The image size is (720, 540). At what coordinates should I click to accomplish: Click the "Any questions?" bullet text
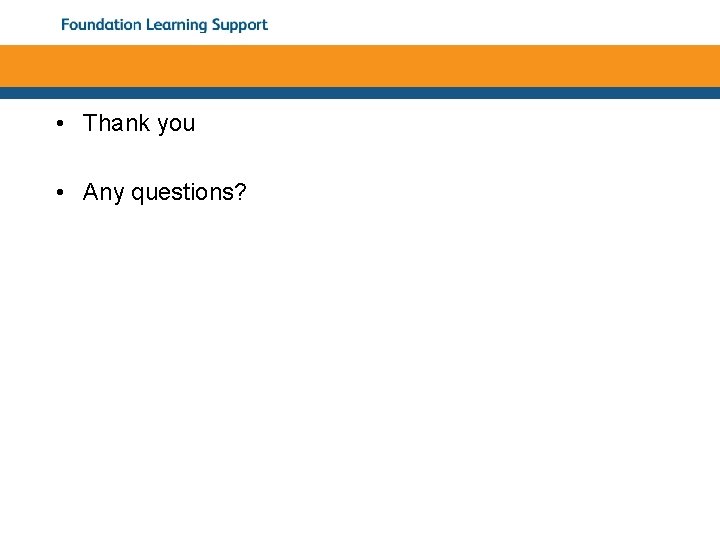(164, 192)
